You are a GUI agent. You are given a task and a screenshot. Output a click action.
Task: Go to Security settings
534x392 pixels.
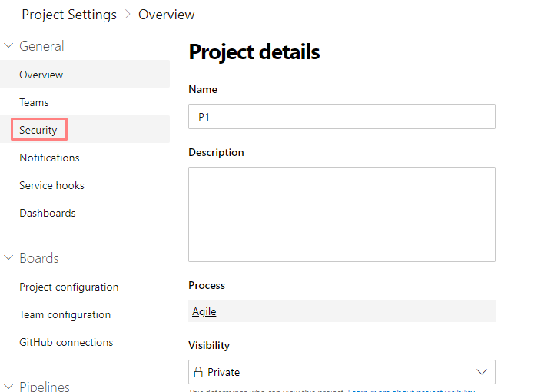tap(38, 130)
